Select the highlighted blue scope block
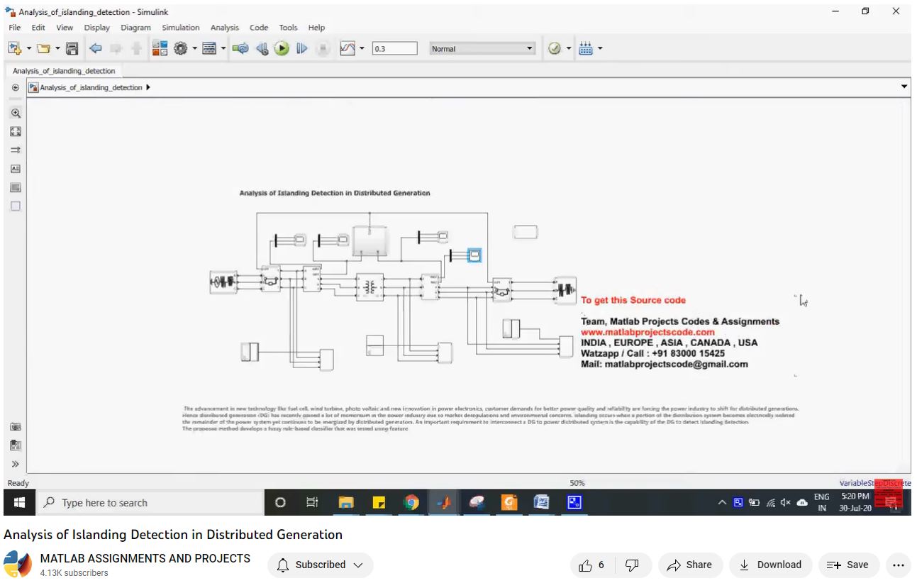The width and height of the screenshot is (917, 588). (474, 255)
